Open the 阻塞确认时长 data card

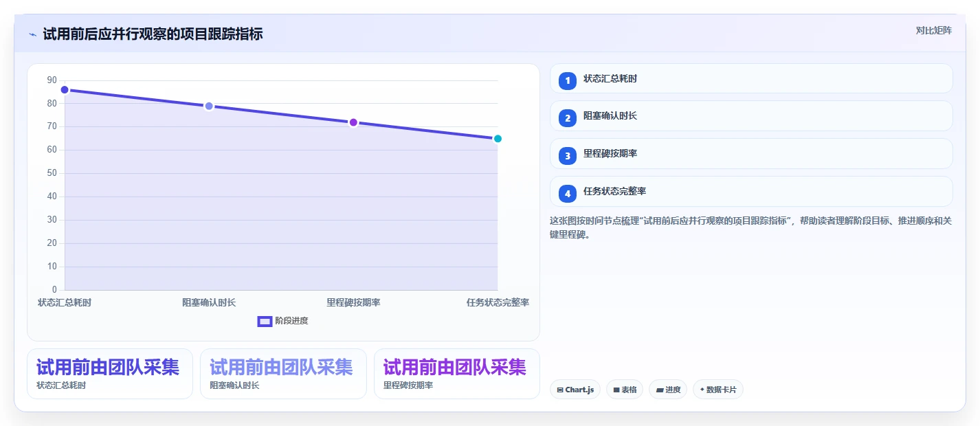click(x=283, y=374)
